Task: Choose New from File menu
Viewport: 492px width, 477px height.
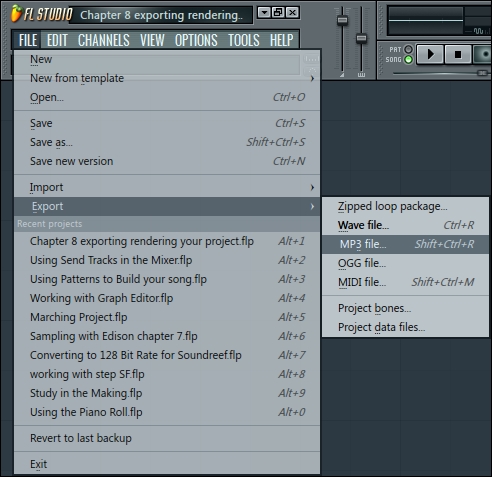Action: 167,59
